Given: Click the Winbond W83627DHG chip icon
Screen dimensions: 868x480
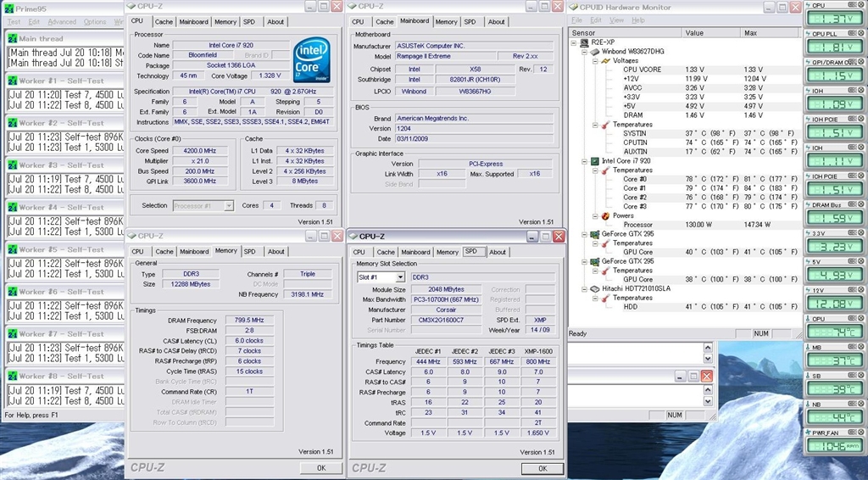Looking at the screenshot, I should click(x=595, y=52).
